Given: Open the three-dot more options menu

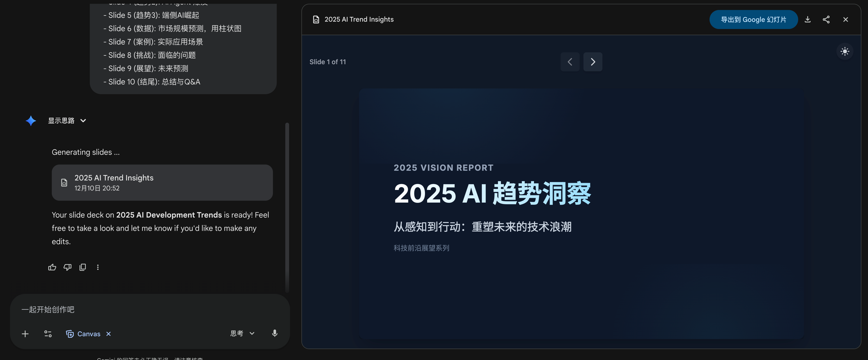Looking at the screenshot, I should coord(98,267).
